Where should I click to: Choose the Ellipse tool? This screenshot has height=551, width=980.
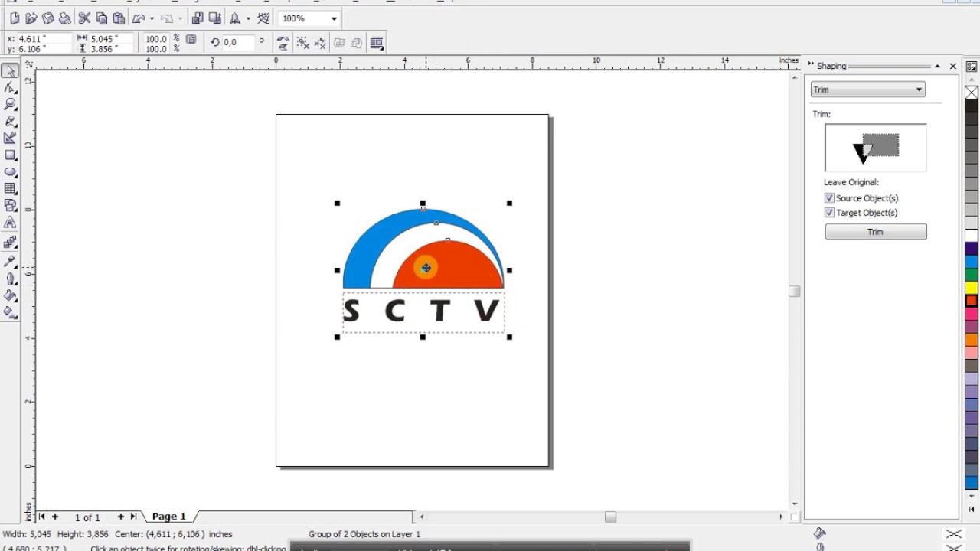tap(10, 172)
